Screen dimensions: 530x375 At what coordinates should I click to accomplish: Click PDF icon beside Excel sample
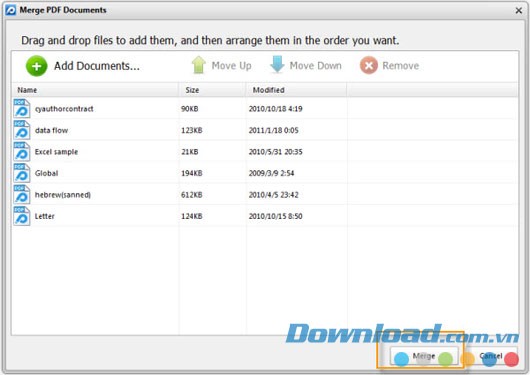click(22, 151)
